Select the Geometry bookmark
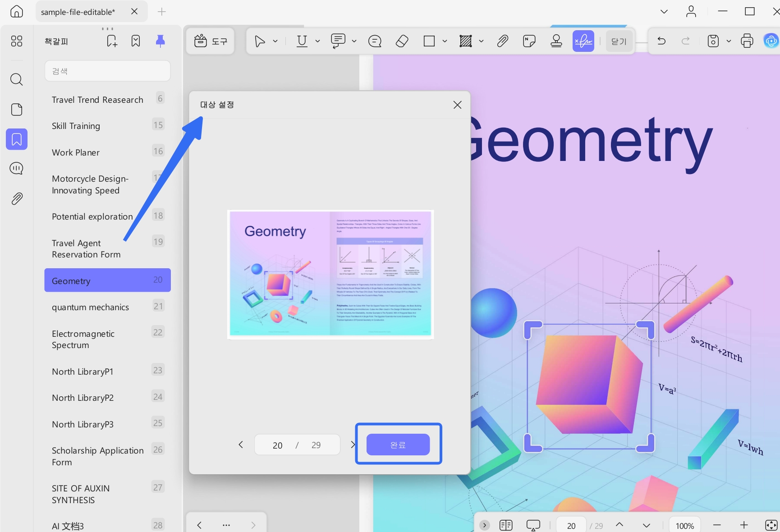The height and width of the screenshot is (532, 780). (107, 280)
